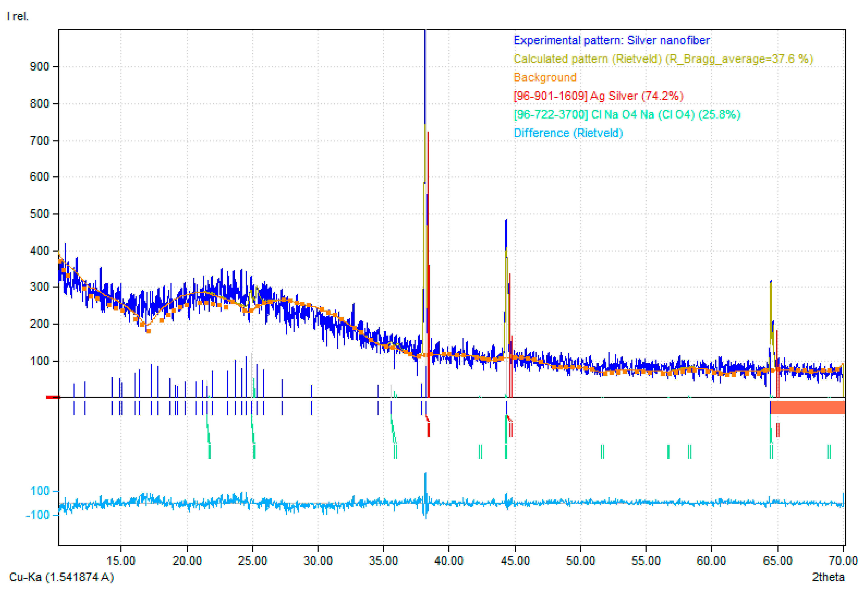The width and height of the screenshot is (868, 591).
Task: Click the blue '-100' difference-axis label
Action: point(37,515)
